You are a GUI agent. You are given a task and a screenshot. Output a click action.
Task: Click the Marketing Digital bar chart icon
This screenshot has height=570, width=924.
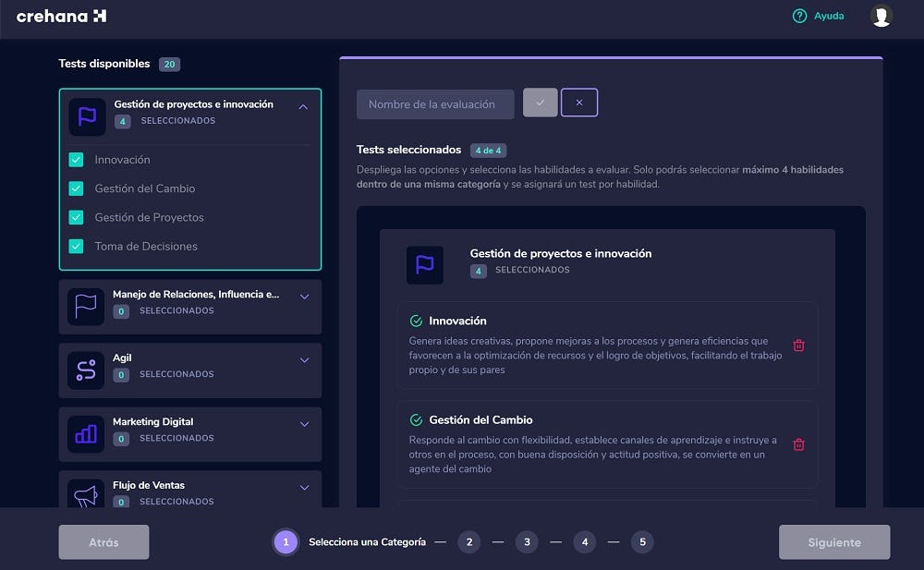tap(86, 434)
